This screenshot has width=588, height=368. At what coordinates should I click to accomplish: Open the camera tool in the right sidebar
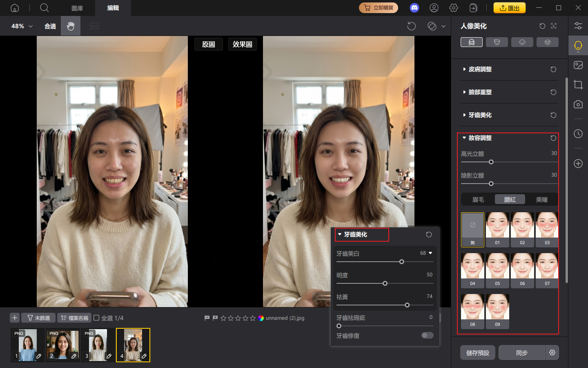click(x=578, y=104)
